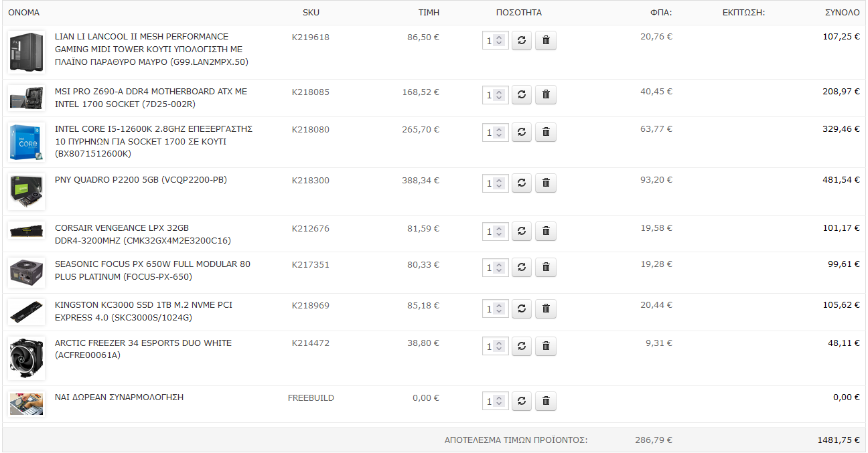Remove Corsair Vengeance LPX RAM from cart
The image size is (868, 453).
[x=546, y=231]
